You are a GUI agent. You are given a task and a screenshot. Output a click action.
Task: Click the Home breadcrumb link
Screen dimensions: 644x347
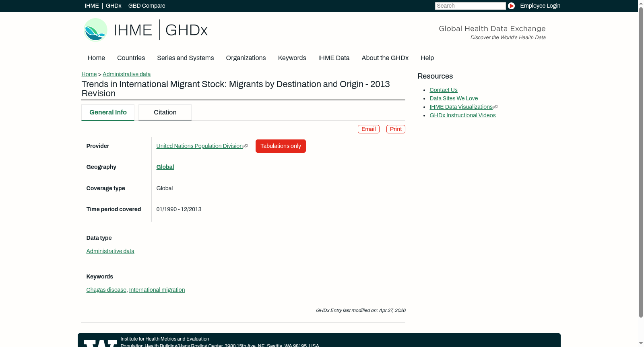(x=89, y=74)
